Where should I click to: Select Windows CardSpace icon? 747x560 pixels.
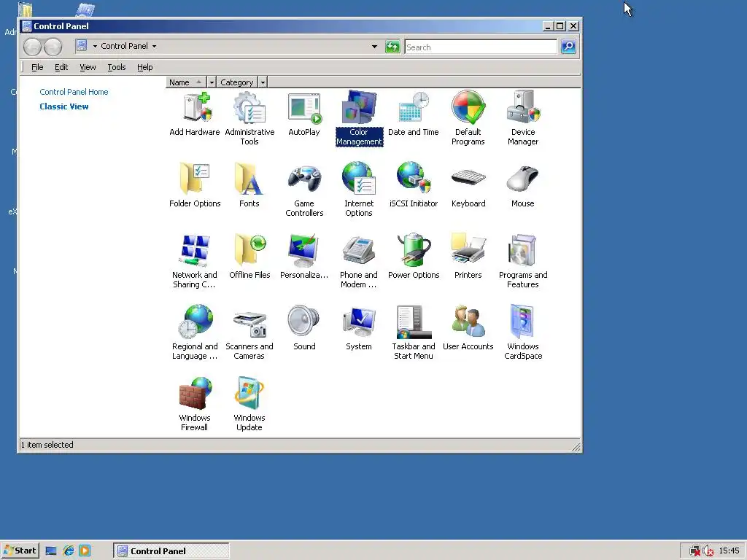[x=522, y=333]
